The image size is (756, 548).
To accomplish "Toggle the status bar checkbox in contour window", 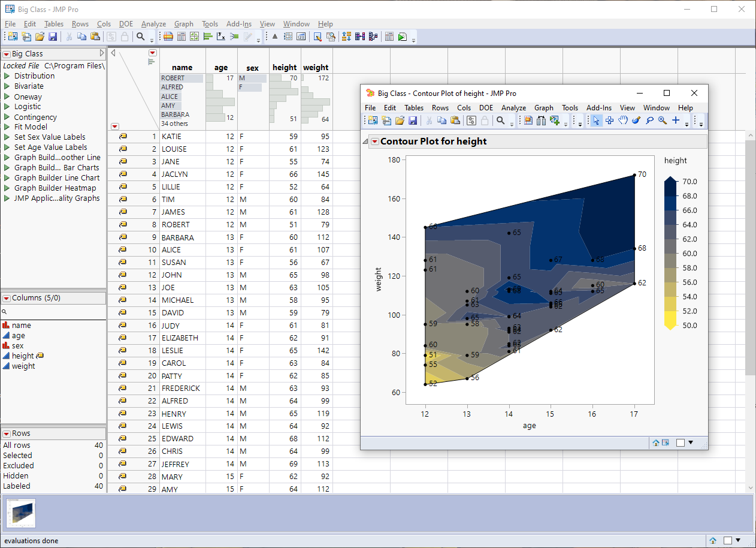I will [680, 442].
